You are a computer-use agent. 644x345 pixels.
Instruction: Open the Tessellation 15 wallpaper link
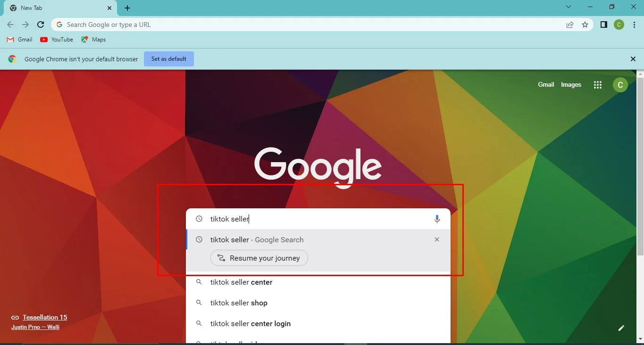point(45,317)
